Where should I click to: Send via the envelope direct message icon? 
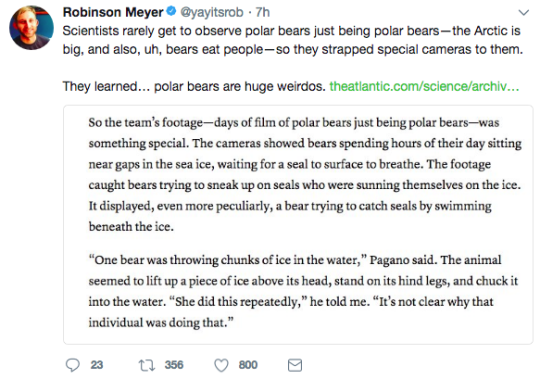(295, 365)
